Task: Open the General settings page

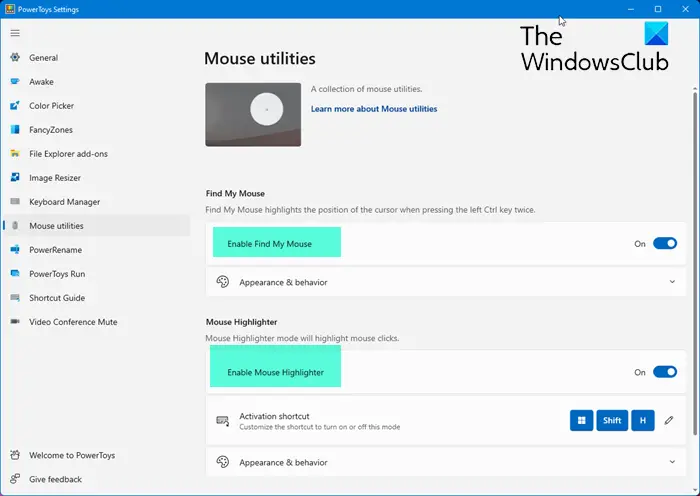Action: pyautogui.click(x=96, y=57)
